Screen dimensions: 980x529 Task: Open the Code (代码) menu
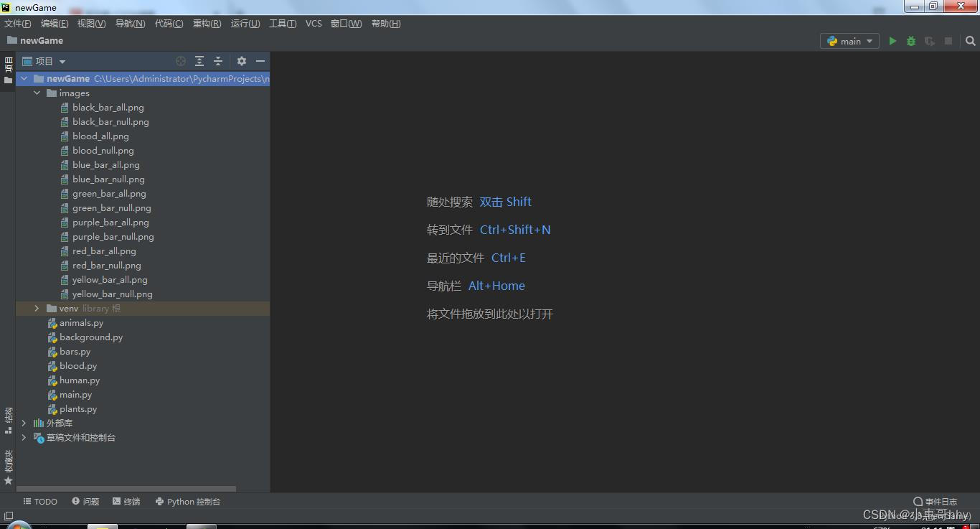click(x=169, y=24)
